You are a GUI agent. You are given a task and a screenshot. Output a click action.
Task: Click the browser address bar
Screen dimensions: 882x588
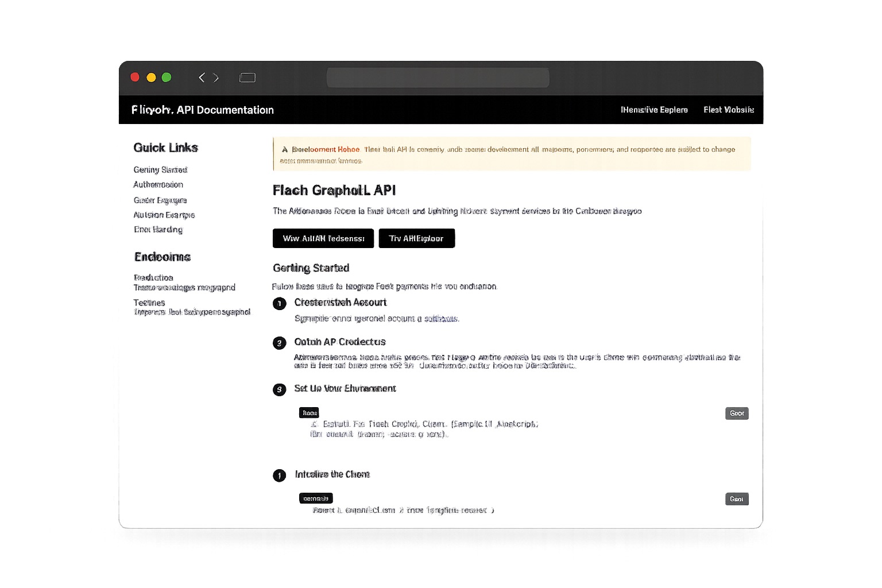(x=438, y=77)
